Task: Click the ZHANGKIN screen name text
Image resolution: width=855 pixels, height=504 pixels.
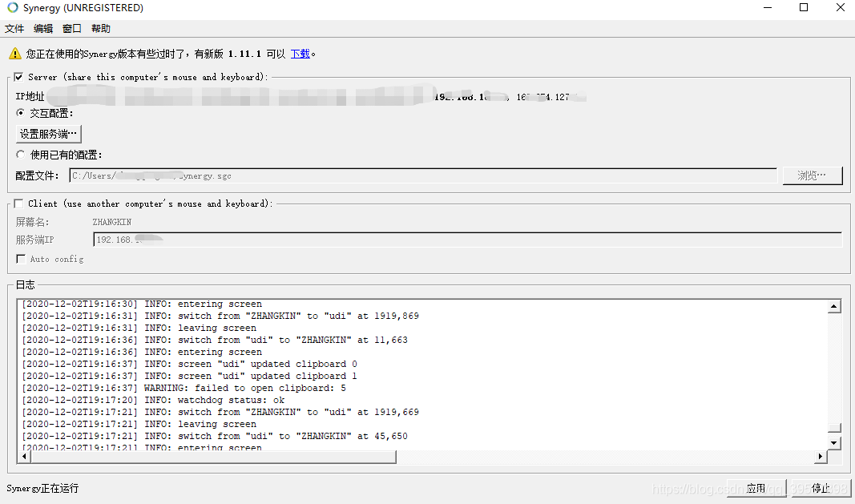Action: pos(111,222)
